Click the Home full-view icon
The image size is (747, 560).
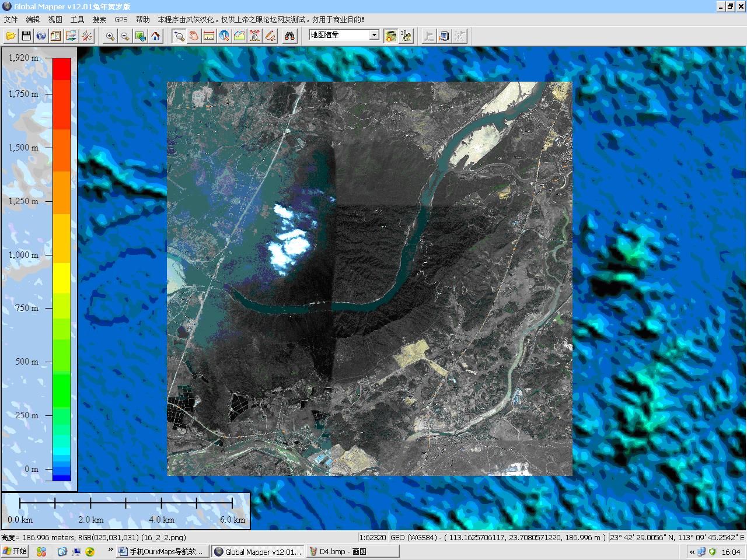[x=155, y=36]
